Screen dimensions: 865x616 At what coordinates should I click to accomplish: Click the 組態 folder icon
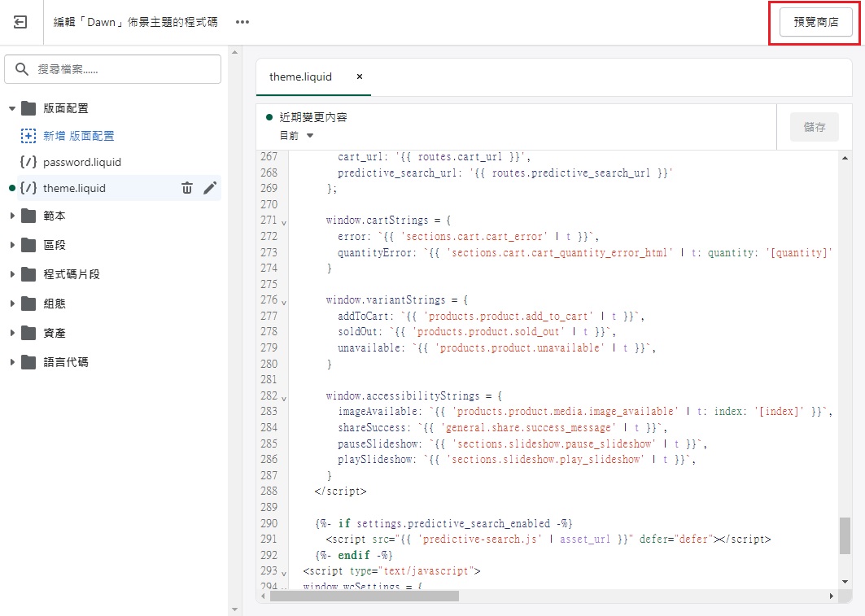pos(28,304)
